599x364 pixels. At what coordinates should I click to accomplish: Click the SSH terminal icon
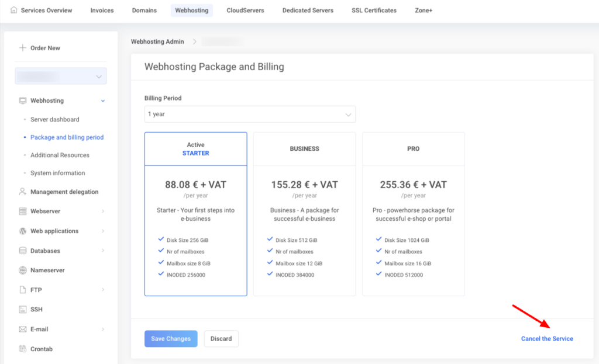pyautogui.click(x=23, y=310)
